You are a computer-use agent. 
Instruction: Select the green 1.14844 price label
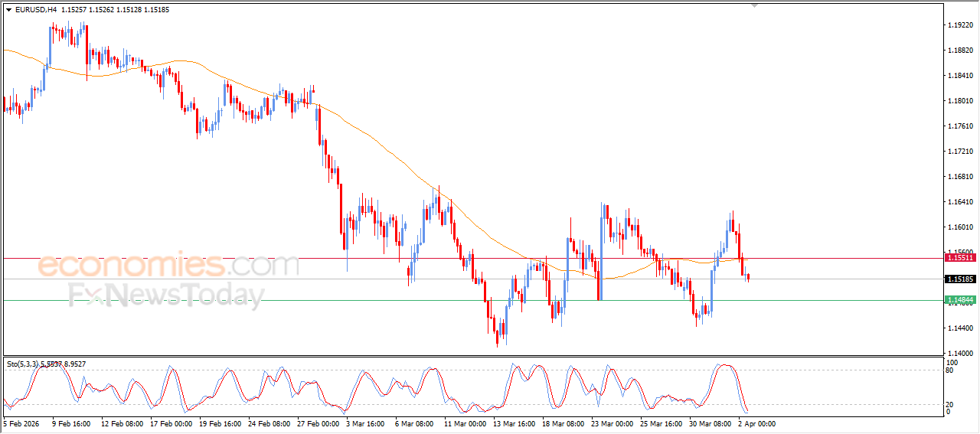coord(959,300)
